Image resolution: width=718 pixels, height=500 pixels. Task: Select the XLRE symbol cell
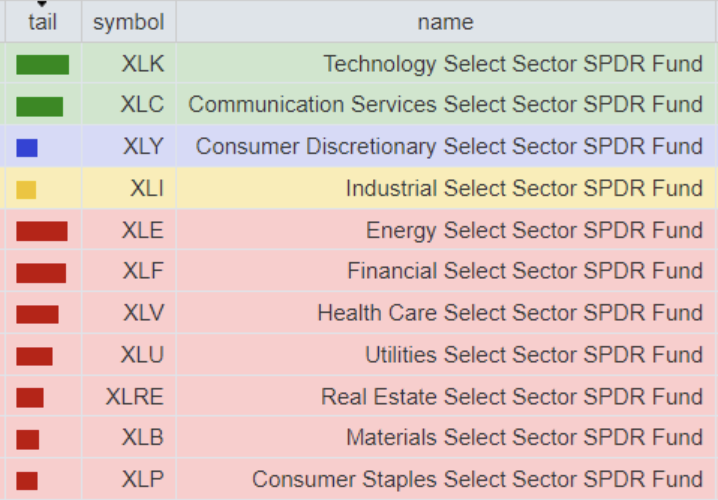(135, 397)
